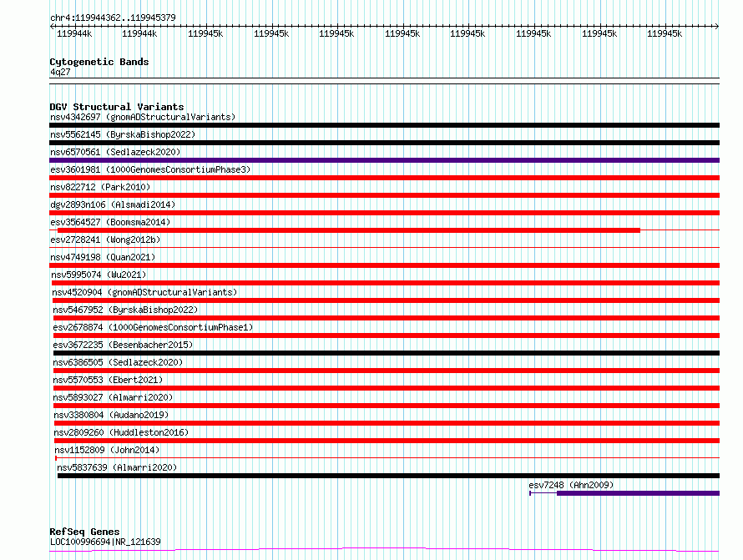Screen dimensions: 743x560
Task: Click the nsv4342697 gnomADStructuralVariants label
Action: click(x=143, y=117)
